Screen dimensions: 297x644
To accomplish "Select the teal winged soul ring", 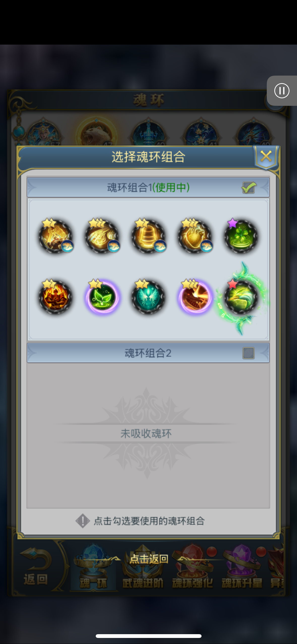I will (148, 297).
